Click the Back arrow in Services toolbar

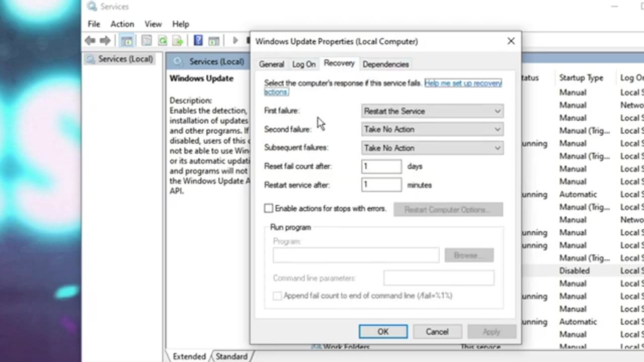(x=90, y=41)
